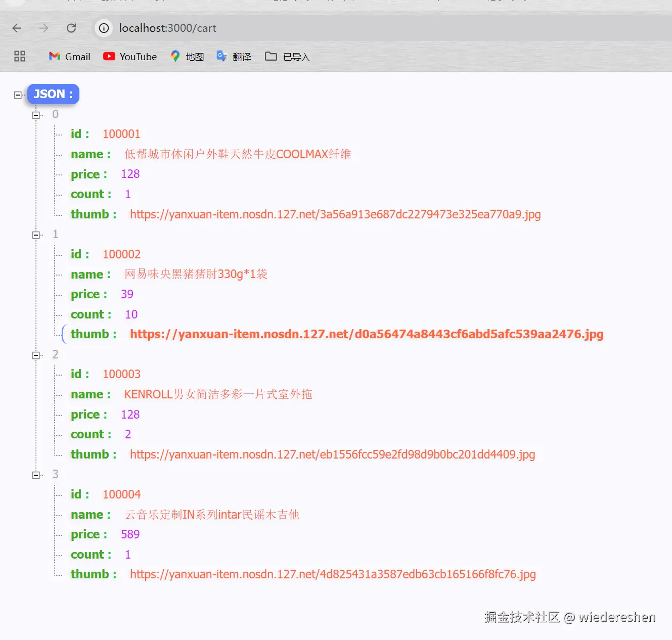Screen dimensions: 672x640
Task: Click the index label 0
Action: pyautogui.click(x=56, y=114)
